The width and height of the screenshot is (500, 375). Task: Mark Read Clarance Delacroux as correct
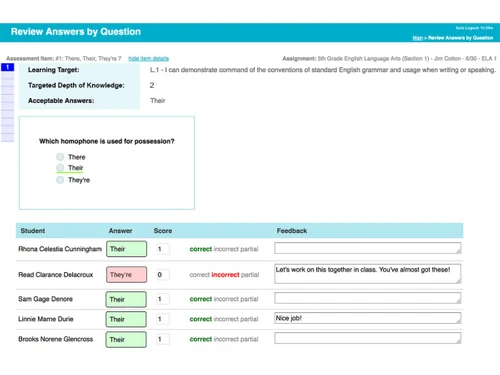(199, 275)
